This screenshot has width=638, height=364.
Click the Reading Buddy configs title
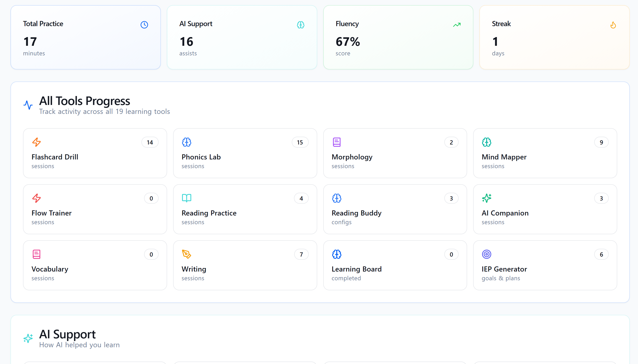(x=356, y=213)
